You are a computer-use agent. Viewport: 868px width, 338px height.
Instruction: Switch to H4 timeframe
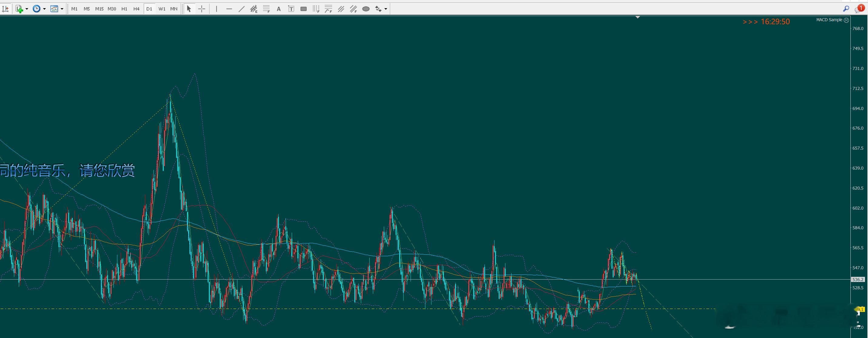point(136,9)
